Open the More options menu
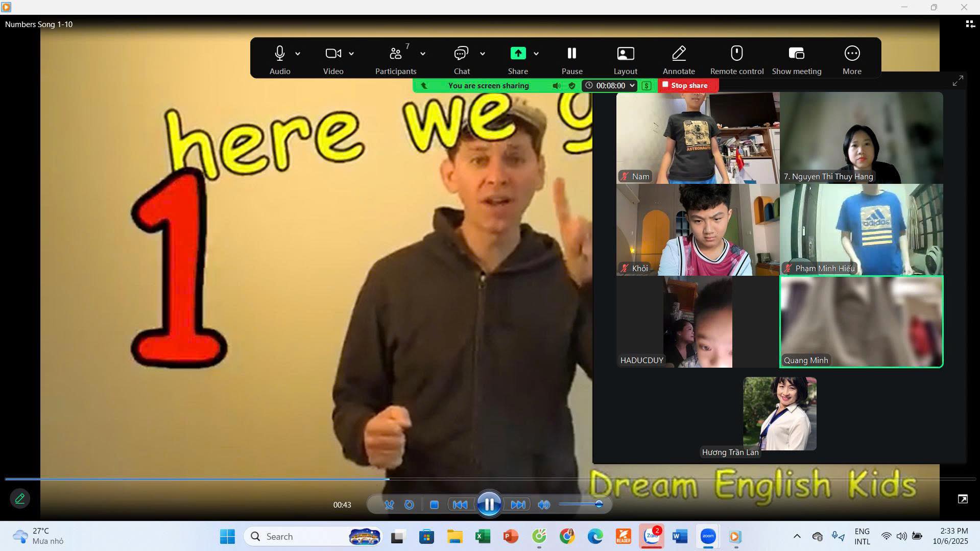 coord(851,59)
